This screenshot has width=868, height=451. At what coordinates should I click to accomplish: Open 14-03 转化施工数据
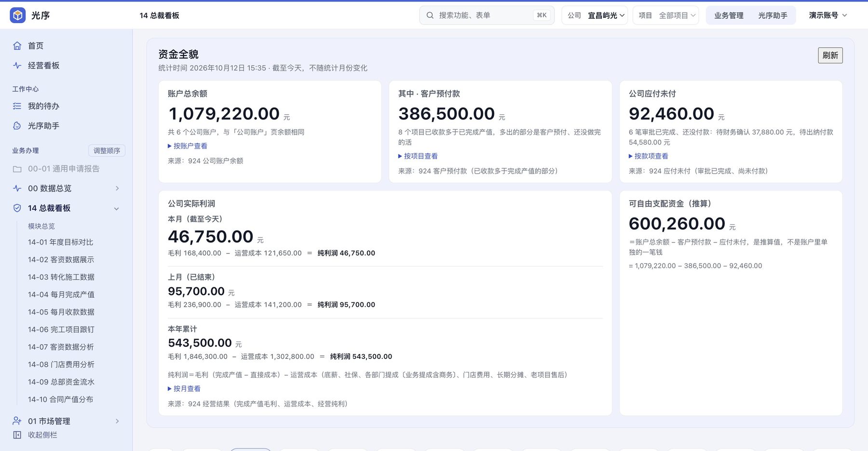point(61,277)
